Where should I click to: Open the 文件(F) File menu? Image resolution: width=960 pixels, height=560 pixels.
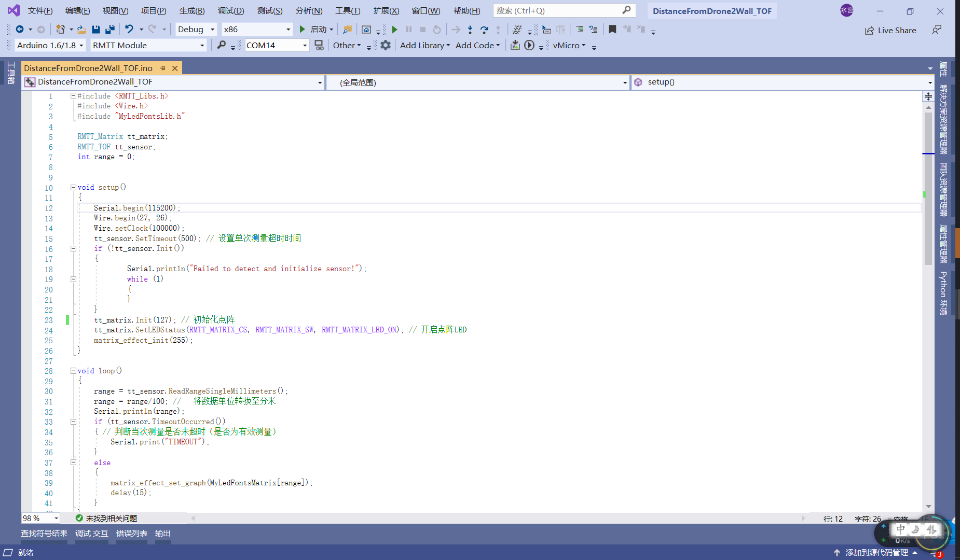point(40,10)
